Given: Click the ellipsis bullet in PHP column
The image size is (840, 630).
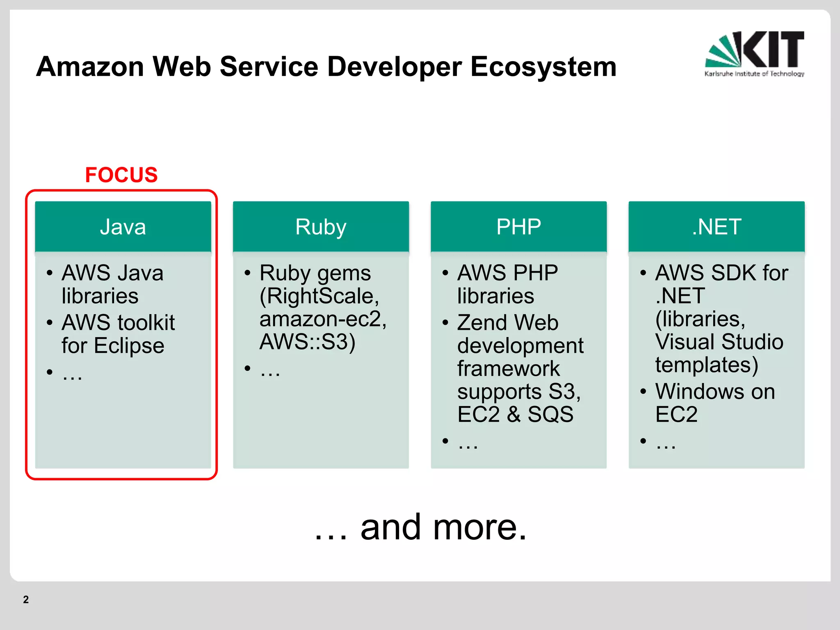Looking at the screenshot, I should tap(468, 442).
